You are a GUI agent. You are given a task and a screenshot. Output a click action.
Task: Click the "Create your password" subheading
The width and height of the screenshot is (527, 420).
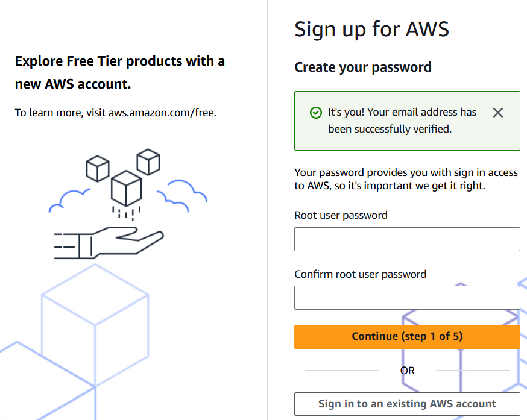tap(363, 67)
